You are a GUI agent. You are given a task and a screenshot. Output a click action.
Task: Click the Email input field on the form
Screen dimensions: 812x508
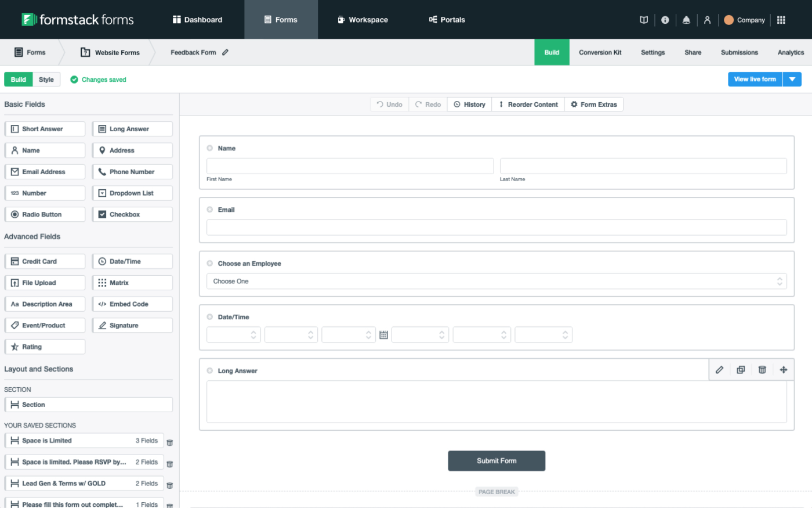496,226
